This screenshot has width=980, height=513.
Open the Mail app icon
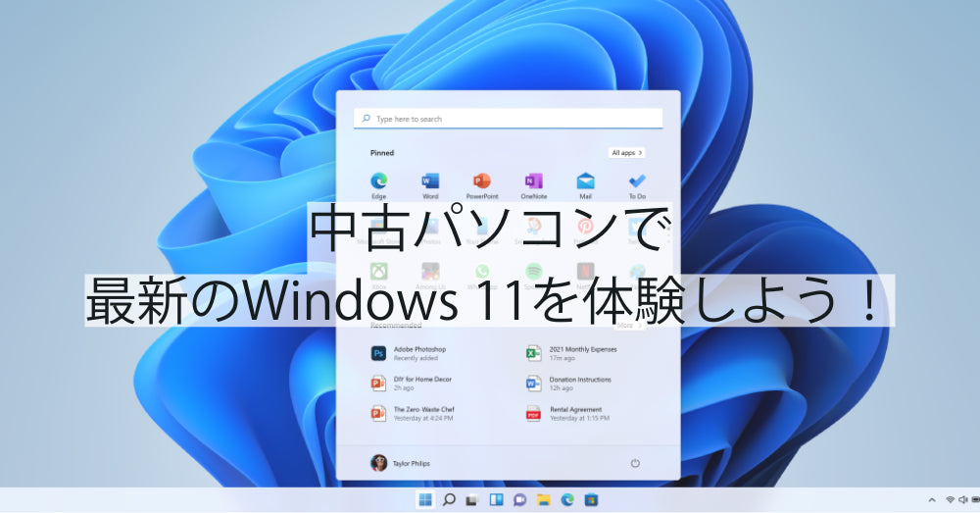585,181
